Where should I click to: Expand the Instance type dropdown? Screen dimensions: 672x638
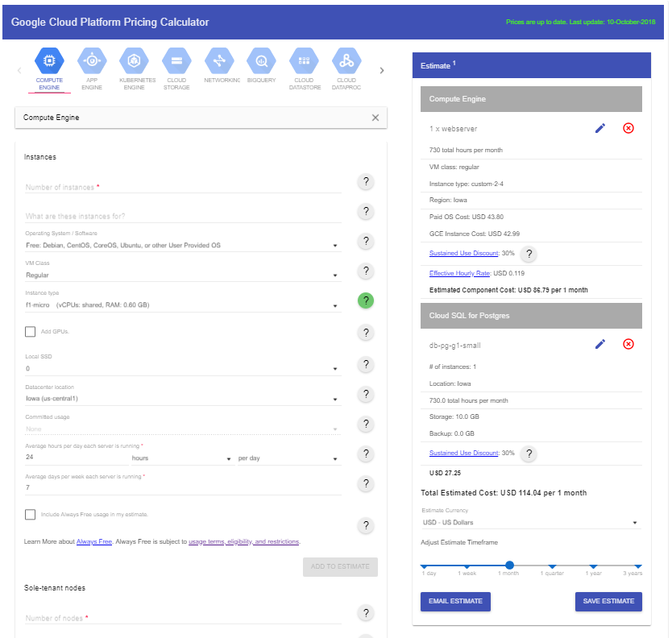pos(183,305)
